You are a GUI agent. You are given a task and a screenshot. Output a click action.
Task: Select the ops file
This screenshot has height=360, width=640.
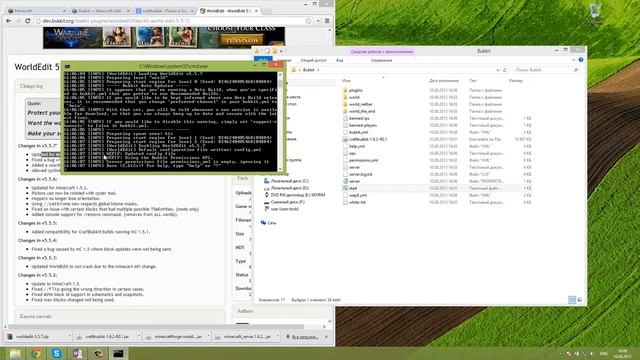[x=352, y=153]
